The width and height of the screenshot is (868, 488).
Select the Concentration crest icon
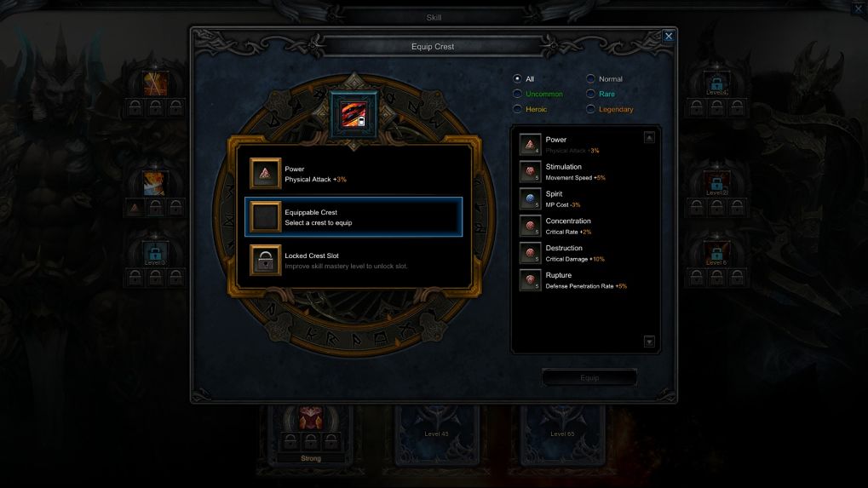pyautogui.click(x=530, y=226)
